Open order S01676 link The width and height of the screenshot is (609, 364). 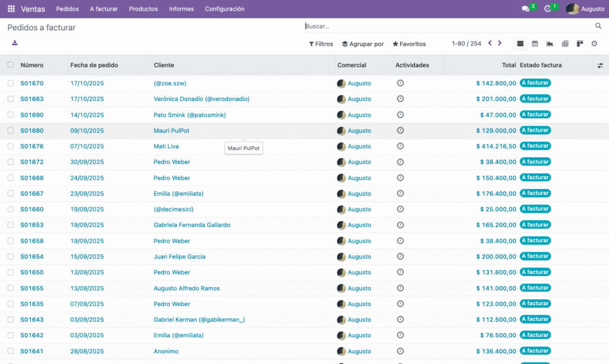point(32,146)
